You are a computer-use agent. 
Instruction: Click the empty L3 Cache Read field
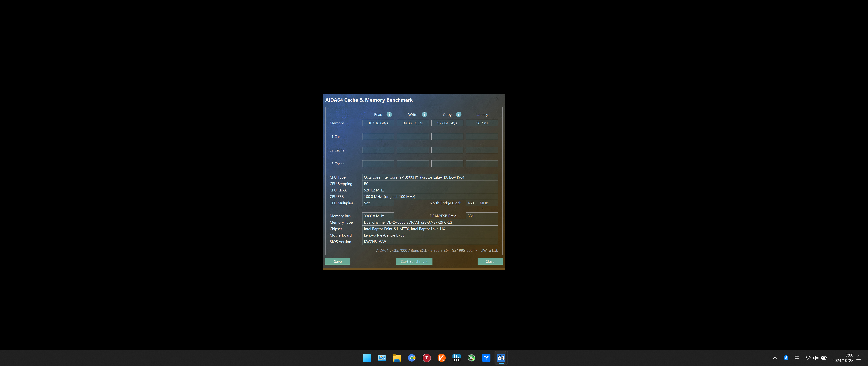click(378, 164)
